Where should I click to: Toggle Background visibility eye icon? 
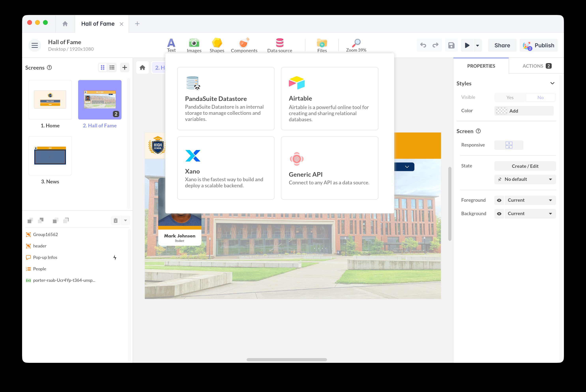click(x=499, y=214)
